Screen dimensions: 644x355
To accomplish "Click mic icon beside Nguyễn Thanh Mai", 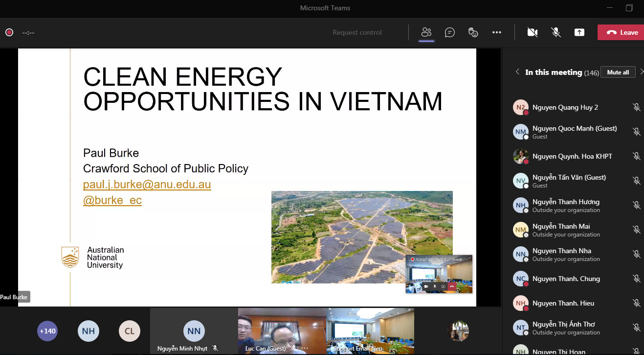I will coord(636,230).
